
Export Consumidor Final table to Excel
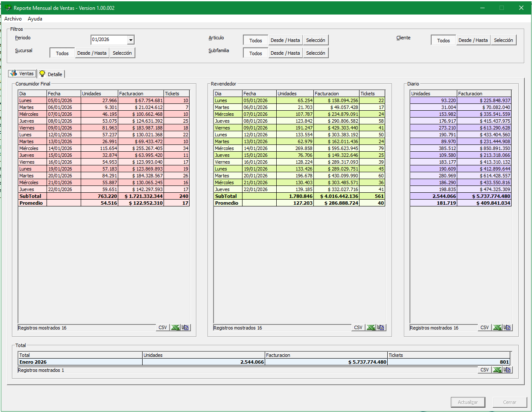pos(175,327)
